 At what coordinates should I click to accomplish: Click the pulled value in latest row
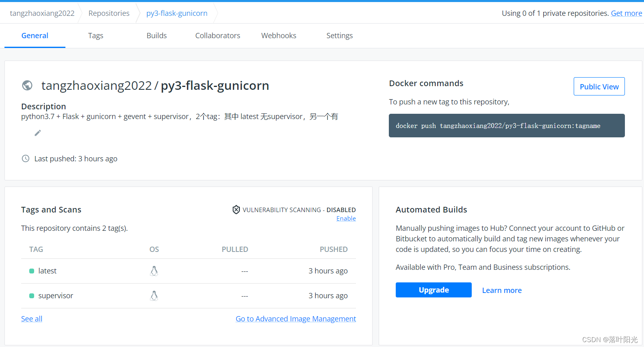[245, 271]
